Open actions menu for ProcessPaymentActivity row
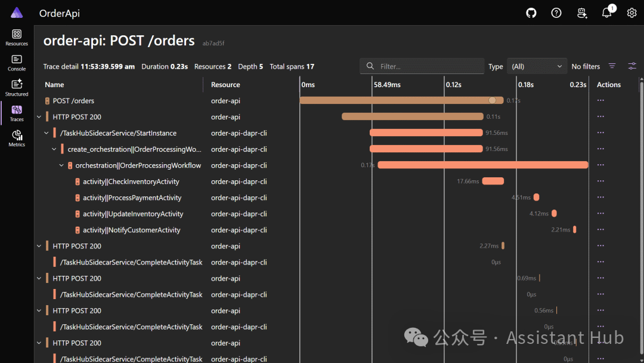Viewport: 644px width, 363px height. coord(600,198)
